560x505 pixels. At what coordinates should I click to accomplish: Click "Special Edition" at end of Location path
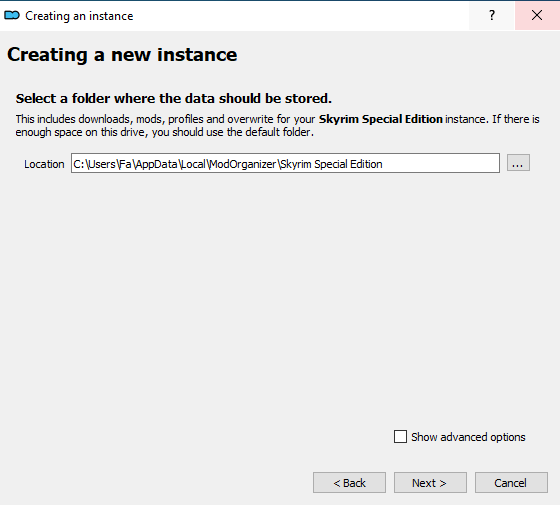(348, 164)
